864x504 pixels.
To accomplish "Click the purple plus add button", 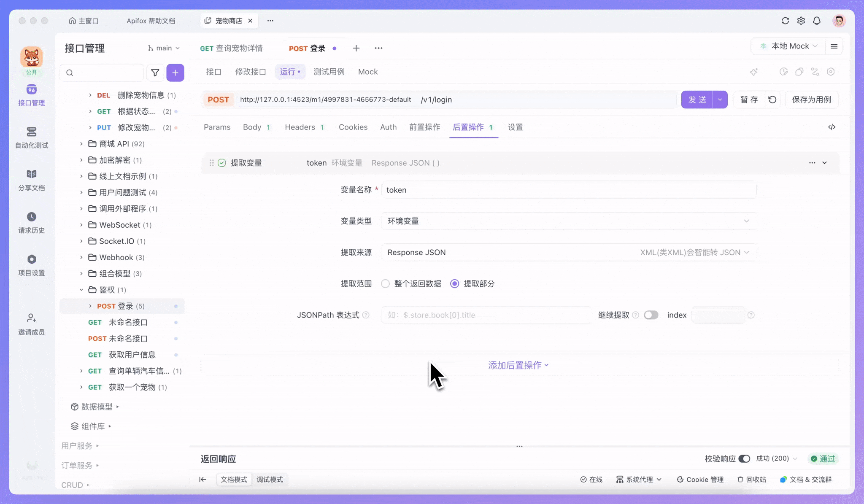I will tap(175, 73).
